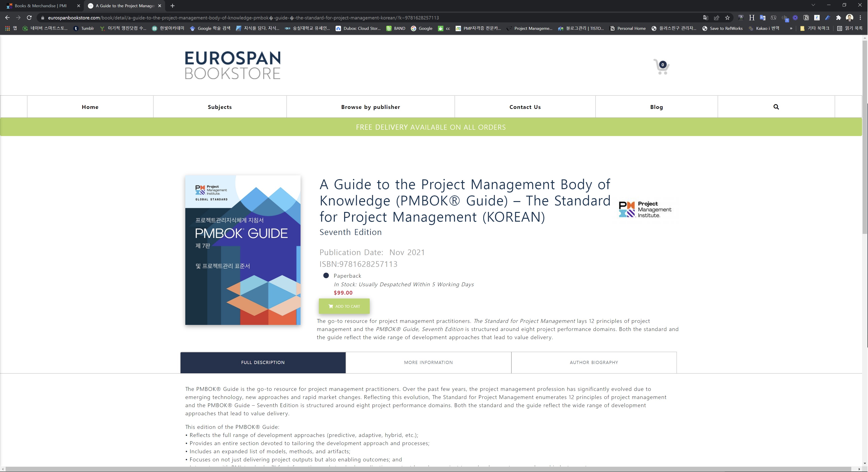Open the tab search dropdown arrow
The height and width of the screenshot is (472, 868).
point(813,5)
